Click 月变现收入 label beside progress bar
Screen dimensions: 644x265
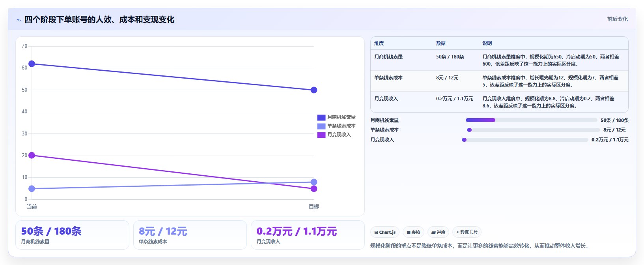click(382, 140)
